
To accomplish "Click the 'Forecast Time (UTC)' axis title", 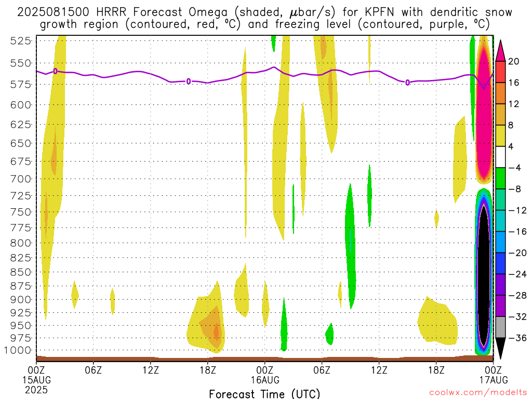I will click(264, 394).
